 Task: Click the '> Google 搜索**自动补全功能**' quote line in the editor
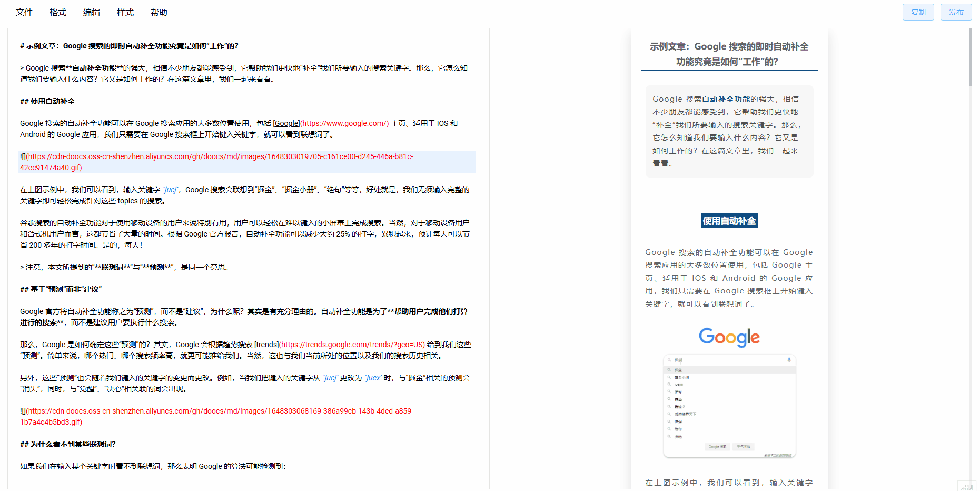click(244, 74)
